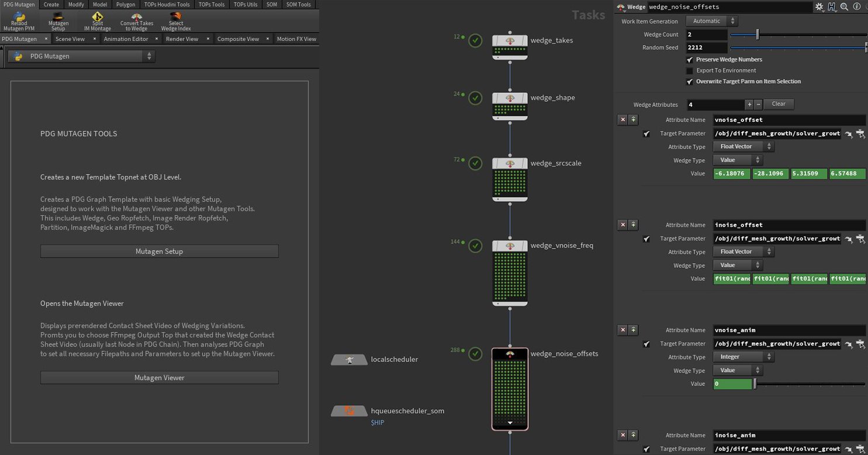The width and height of the screenshot is (868, 455).
Task: Click the vnoise_offset Attribute Name field
Action: (x=789, y=120)
